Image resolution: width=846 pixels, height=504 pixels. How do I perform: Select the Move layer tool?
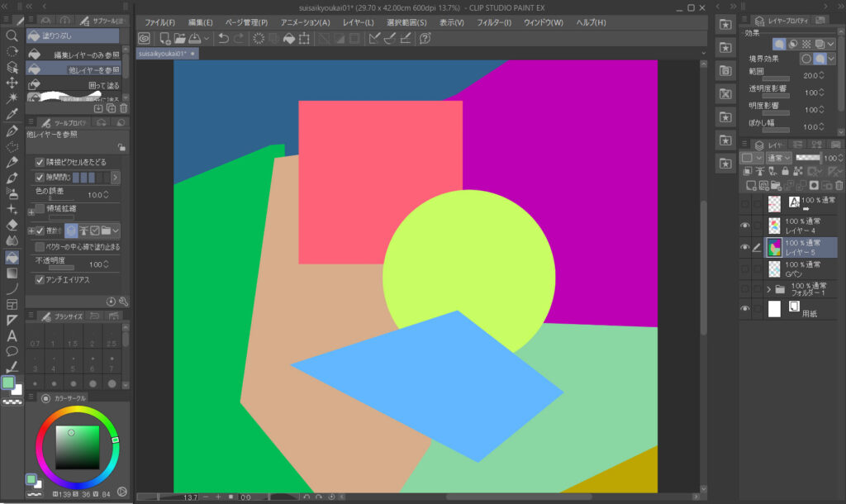pos(12,83)
